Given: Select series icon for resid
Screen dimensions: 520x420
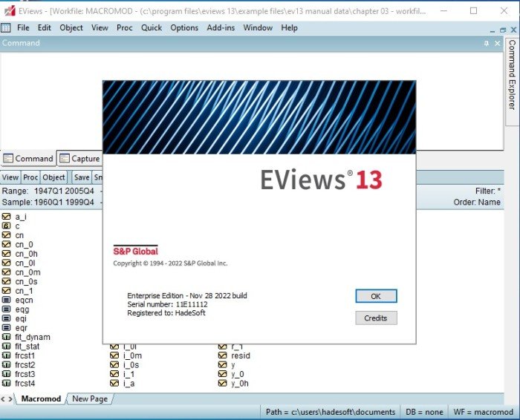Looking at the screenshot, I should click(x=223, y=355).
